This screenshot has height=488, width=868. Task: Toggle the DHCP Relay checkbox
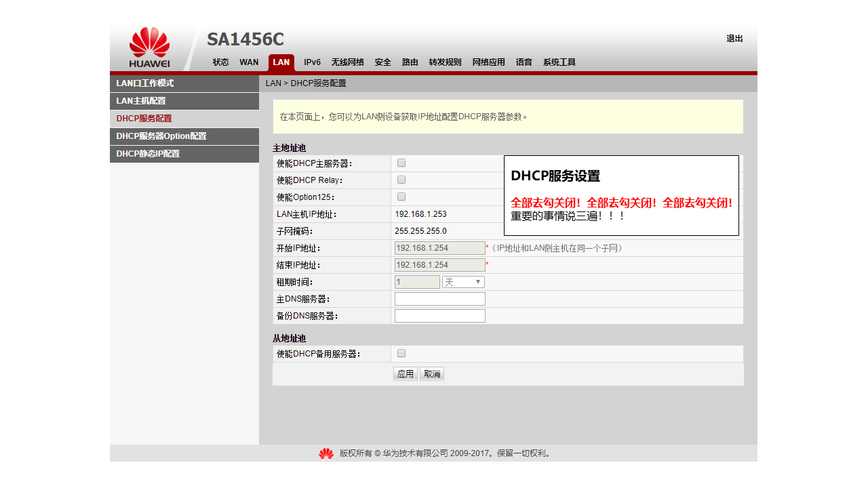coord(401,180)
